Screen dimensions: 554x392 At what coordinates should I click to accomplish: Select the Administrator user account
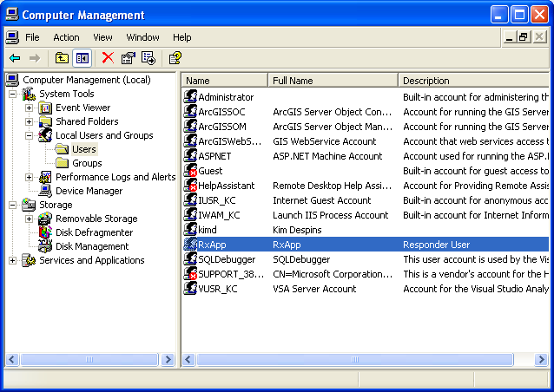(226, 97)
